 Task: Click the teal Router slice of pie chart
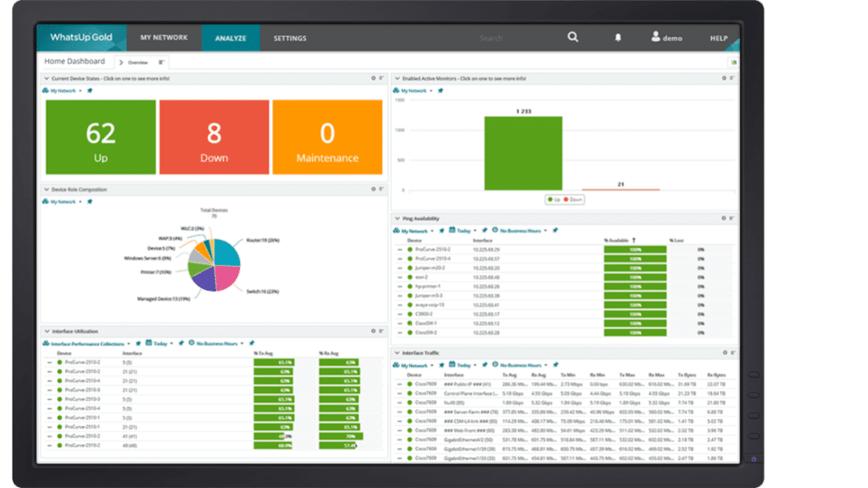tap(228, 252)
